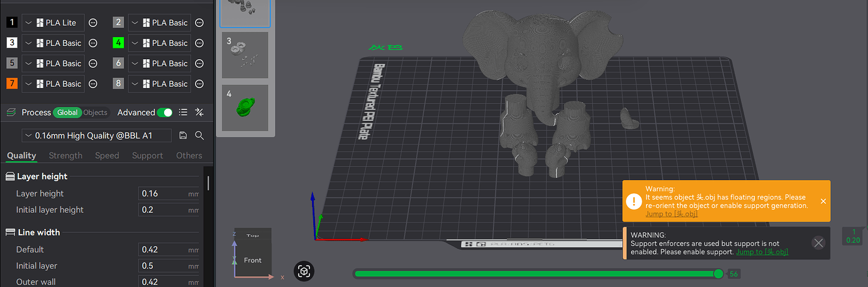Switch to the Others tab
Image resolution: width=868 pixels, height=287 pixels.
click(189, 155)
